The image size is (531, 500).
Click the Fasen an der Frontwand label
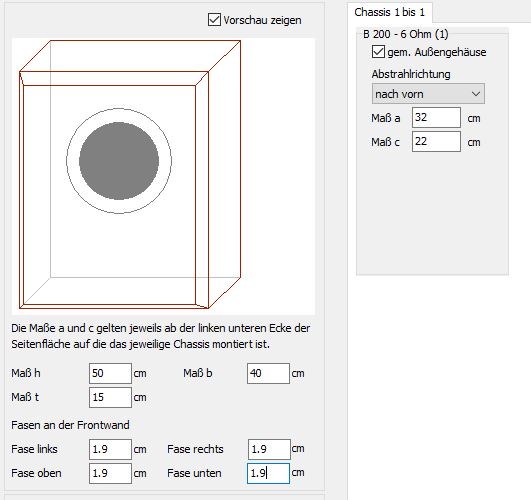tap(70, 425)
